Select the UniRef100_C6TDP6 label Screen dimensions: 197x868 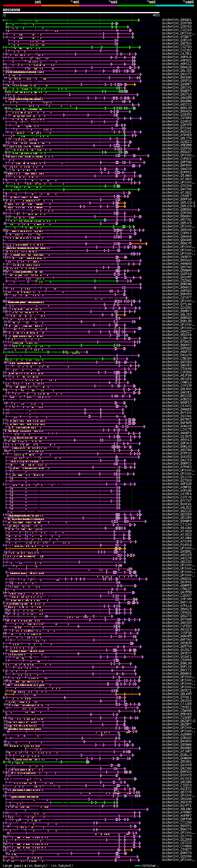point(176,118)
